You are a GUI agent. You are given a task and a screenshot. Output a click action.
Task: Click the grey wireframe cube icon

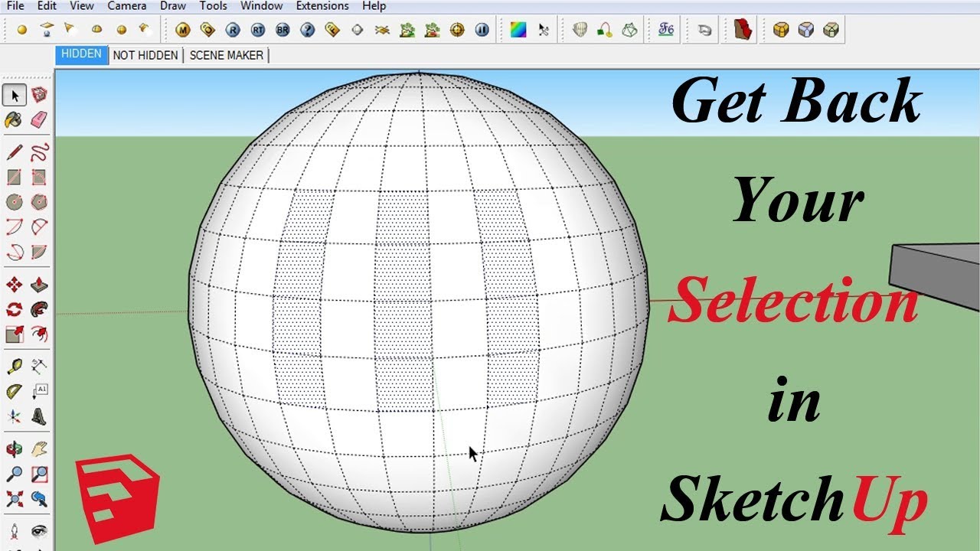tap(806, 30)
